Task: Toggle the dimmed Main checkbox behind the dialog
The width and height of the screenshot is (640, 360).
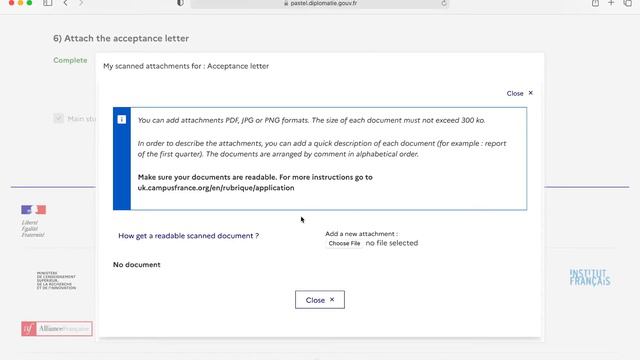Action: pos(58,118)
